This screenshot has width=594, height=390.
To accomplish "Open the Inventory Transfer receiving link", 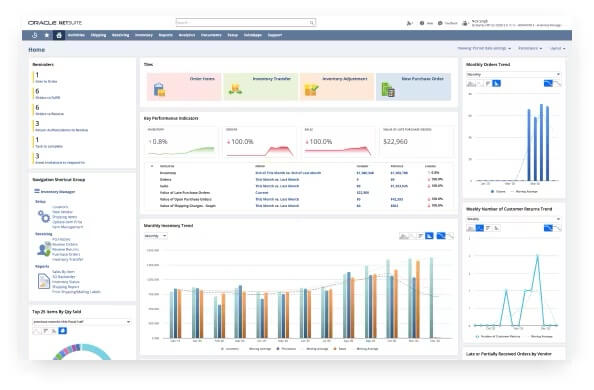I will point(67,260).
